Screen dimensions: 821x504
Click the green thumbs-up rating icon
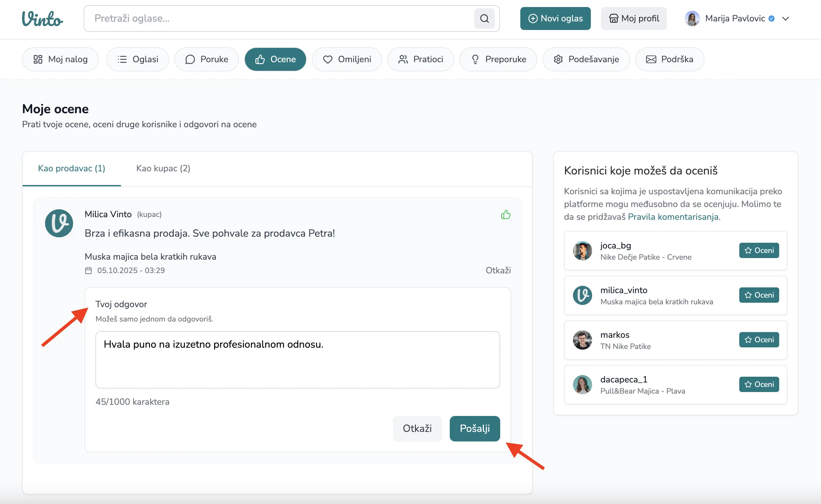pyautogui.click(x=506, y=214)
